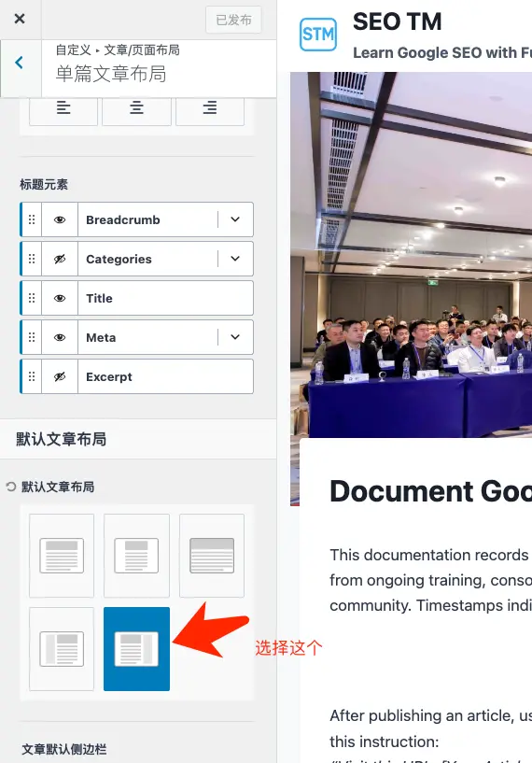532x763 pixels.
Task: Hide the Breadcrumb element via eye icon
Action: click(x=60, y=219)
